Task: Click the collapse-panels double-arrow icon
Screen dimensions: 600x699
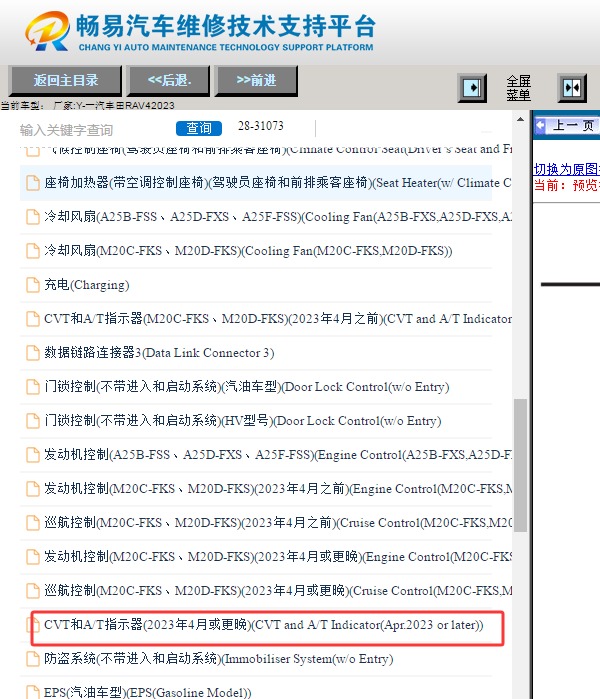Action: (x=572, y=87)
